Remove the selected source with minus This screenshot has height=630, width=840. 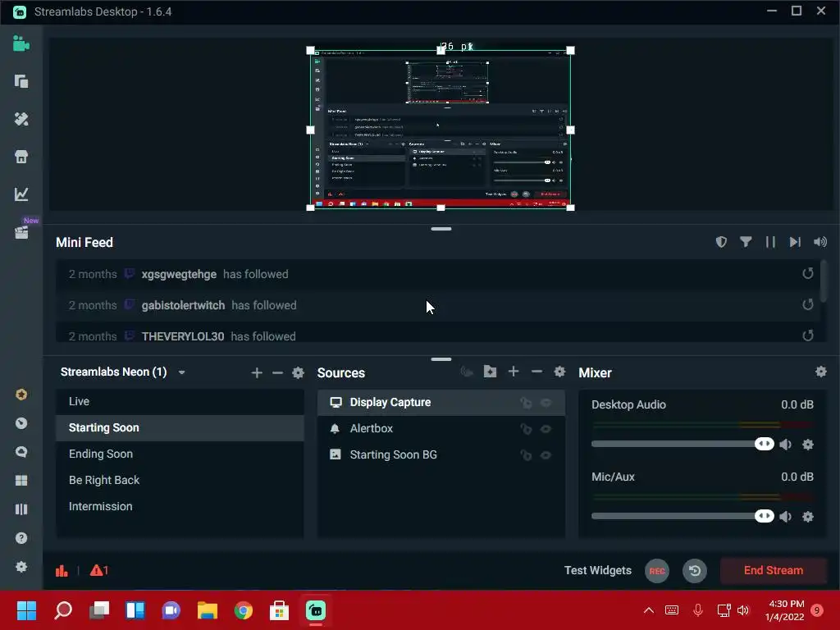(536, 372)
